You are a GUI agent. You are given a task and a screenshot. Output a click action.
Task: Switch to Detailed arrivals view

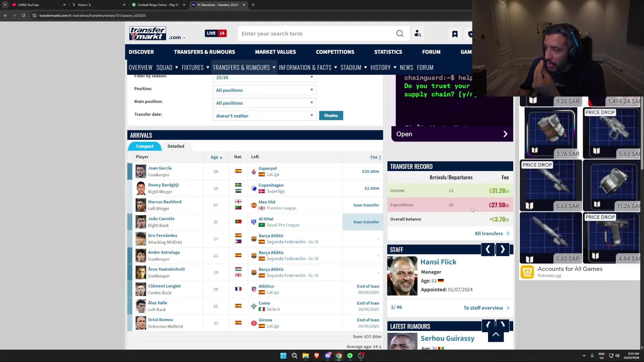point(176,146)
